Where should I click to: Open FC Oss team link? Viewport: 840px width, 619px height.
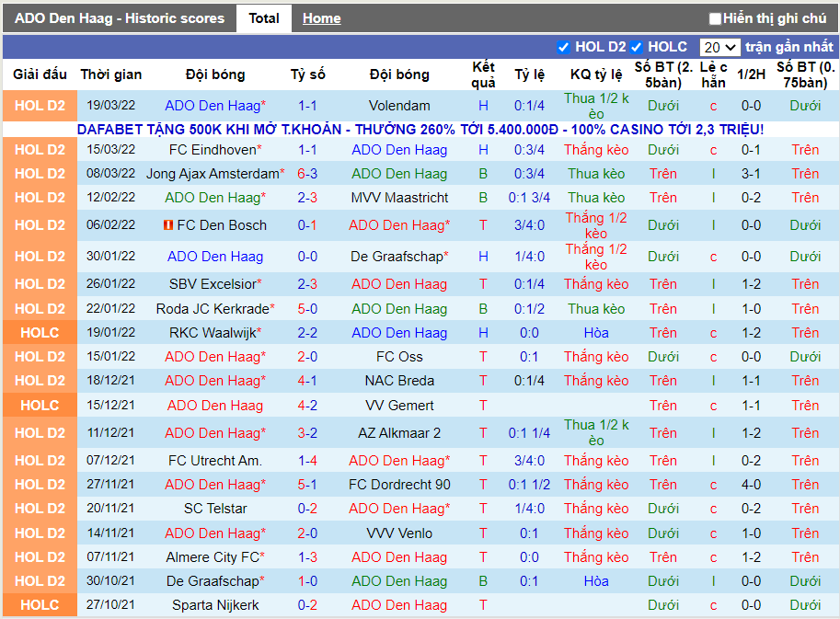(399, 357)
